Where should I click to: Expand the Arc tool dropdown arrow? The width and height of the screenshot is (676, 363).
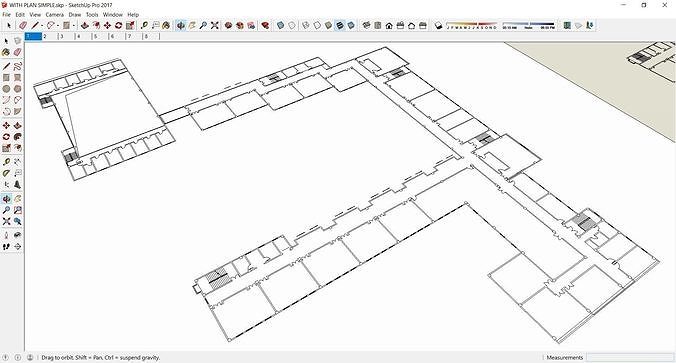tap(58, 25)
